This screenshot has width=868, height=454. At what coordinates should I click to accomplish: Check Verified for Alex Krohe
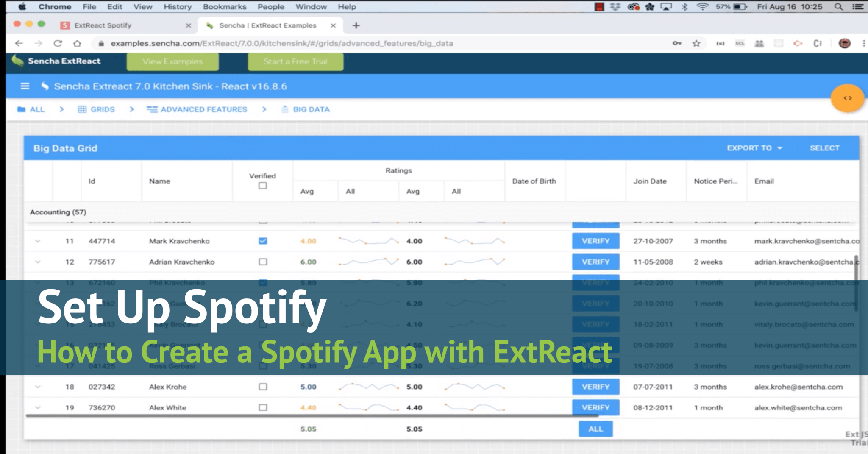click(263, 387)
